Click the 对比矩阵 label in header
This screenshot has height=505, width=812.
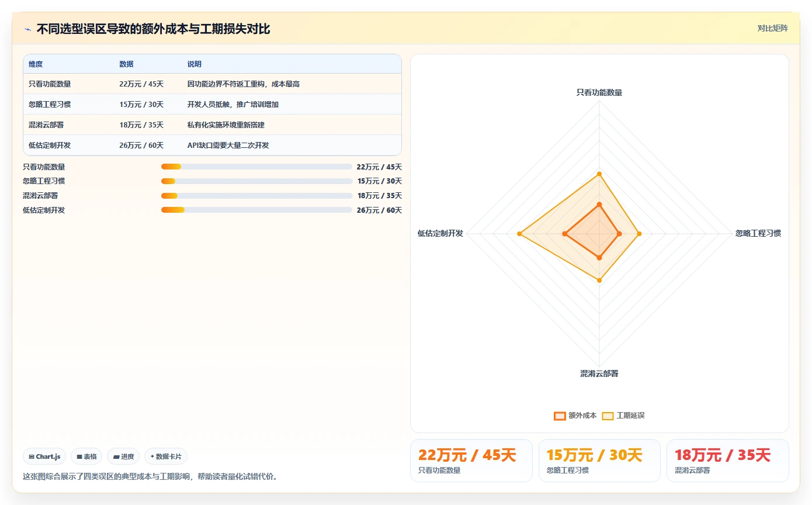[x=772, y=28]
